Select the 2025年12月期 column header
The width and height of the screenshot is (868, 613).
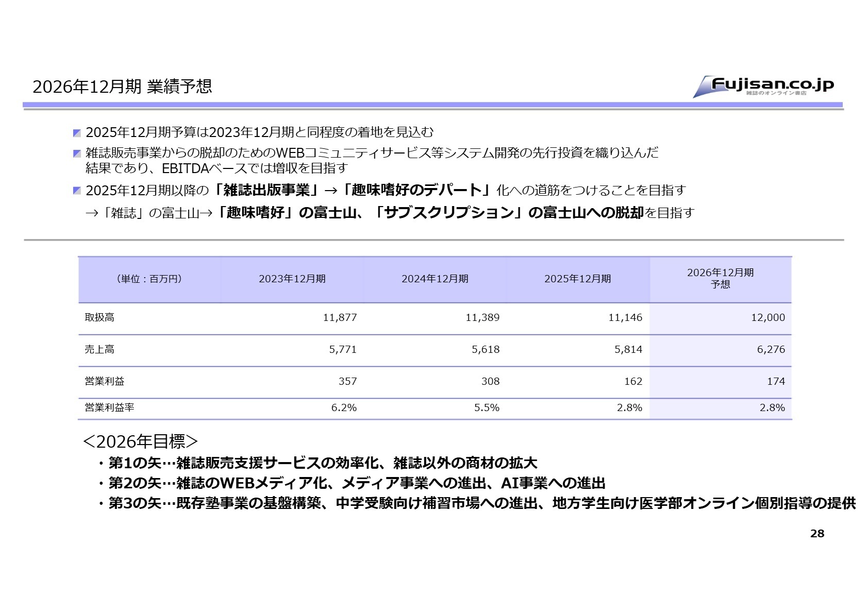(579, 279)
